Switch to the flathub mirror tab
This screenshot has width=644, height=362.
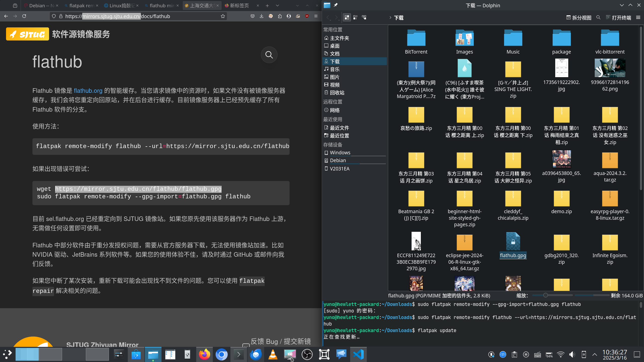click(162, 6)
